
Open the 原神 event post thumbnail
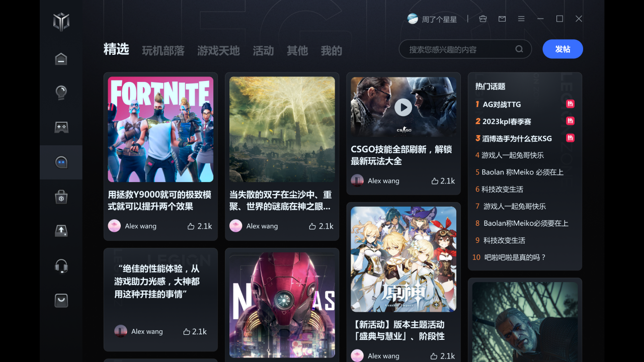[x=404, y=259]
